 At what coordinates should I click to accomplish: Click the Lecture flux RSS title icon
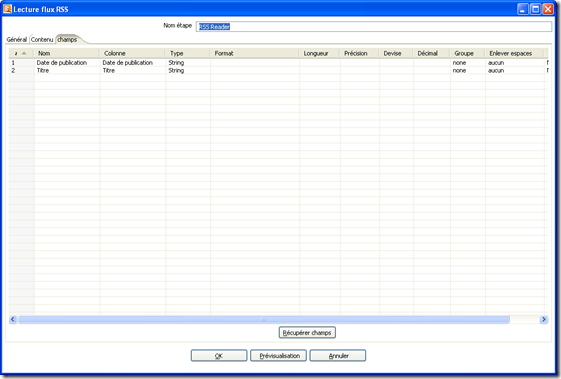tap(7, 9)
